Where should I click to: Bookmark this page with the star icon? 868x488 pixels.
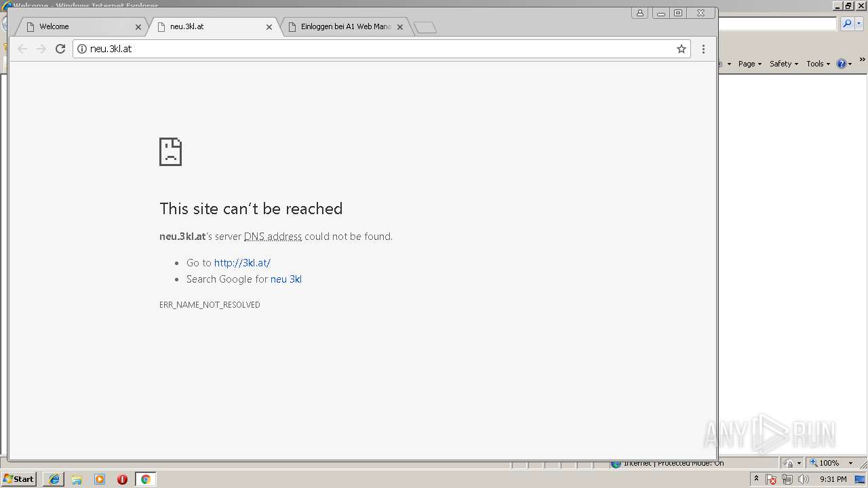[x=682, y=49]
